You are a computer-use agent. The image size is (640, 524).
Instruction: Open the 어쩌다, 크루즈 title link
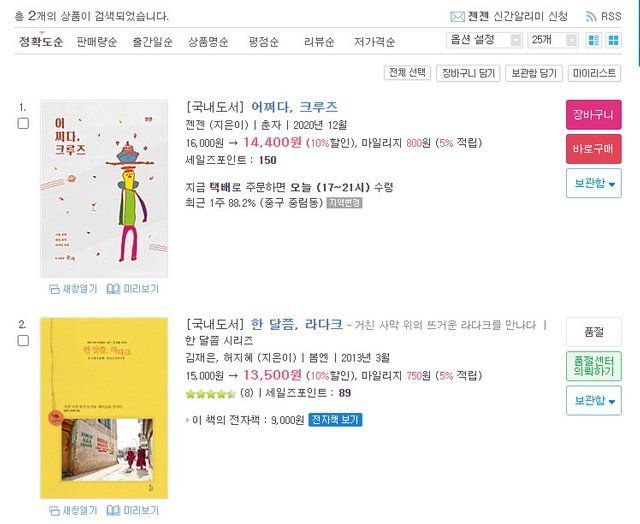click(294, 107)
